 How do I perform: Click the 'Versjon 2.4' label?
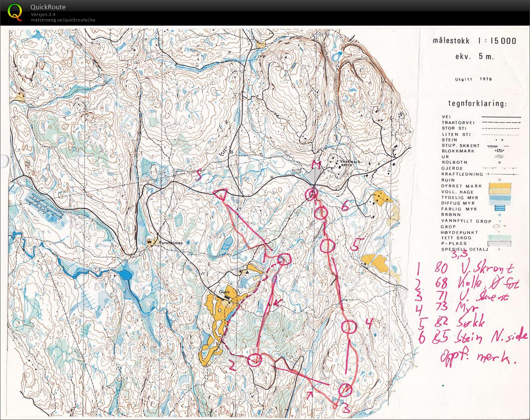click(43, 14)
